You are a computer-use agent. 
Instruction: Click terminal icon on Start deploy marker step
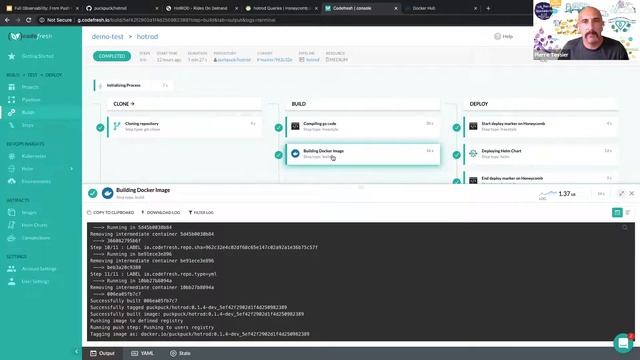pyautogui.click(x=473, y=126)
